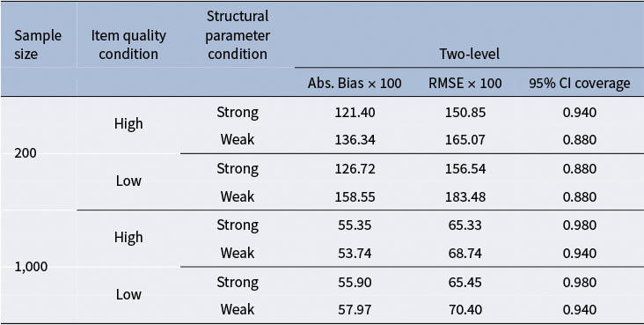Viewport: 644px width, 325px height.
Task: Click the RMSE value 183.48
Action: (465, 196)
